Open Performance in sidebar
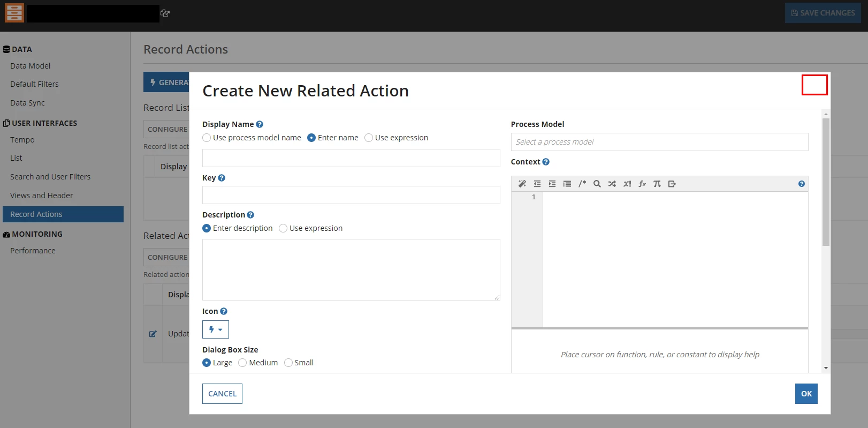The height and width of the screenshot is (428, 868). pos(33,251)
